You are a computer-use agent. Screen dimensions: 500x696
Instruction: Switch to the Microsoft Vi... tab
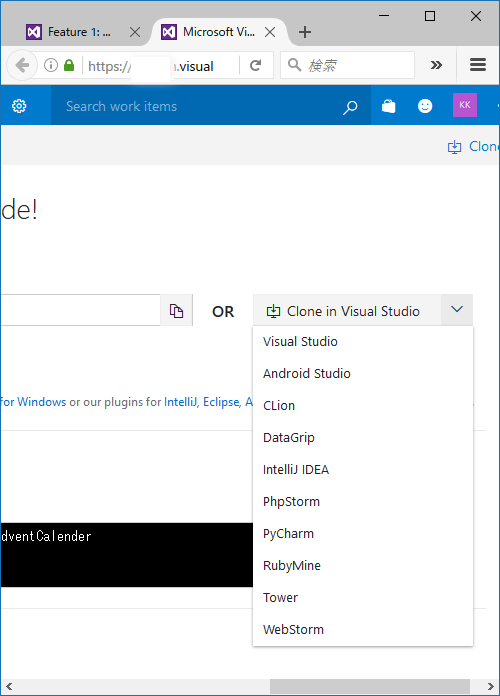tap(219, 32)
